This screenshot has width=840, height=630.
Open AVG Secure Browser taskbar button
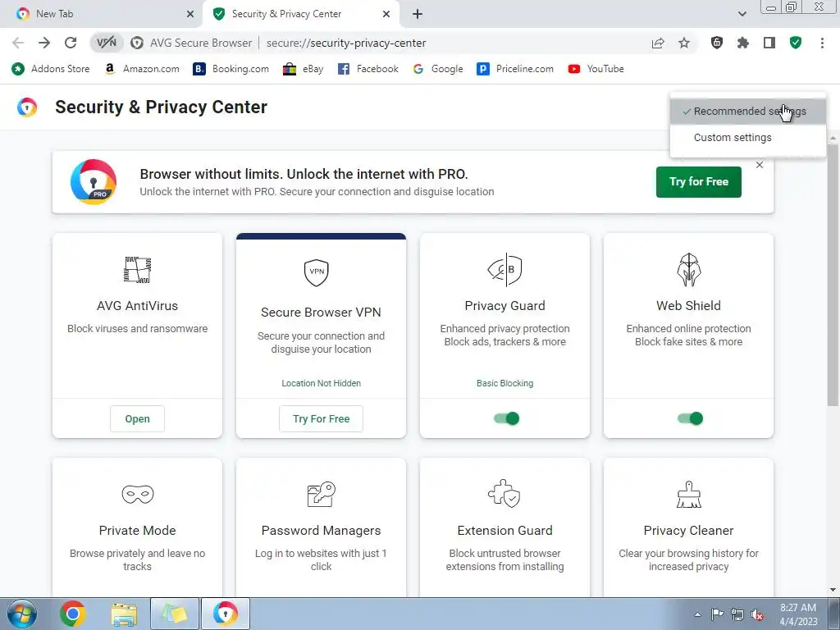tap(226, 614)
